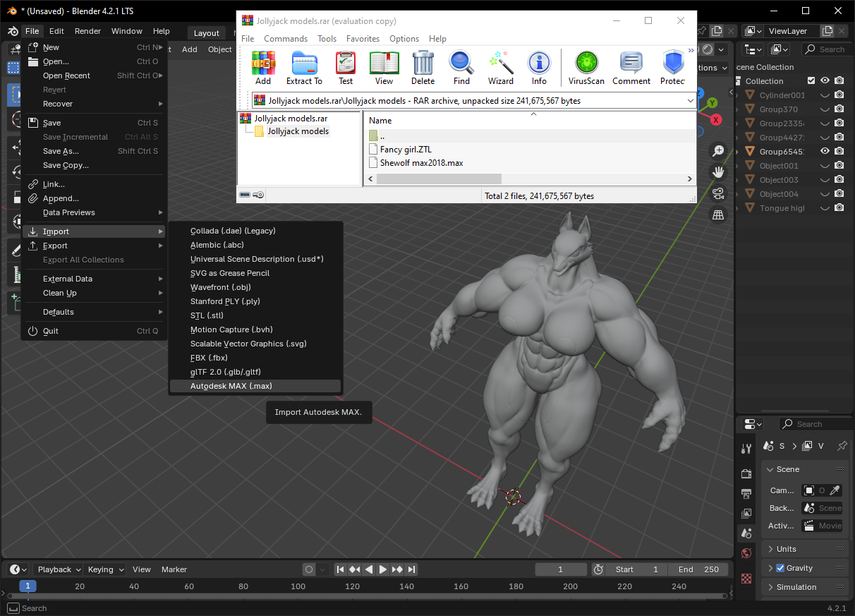
Task: Toggle Collection visibility eye icon in outliner
Action: coord(825,81)
